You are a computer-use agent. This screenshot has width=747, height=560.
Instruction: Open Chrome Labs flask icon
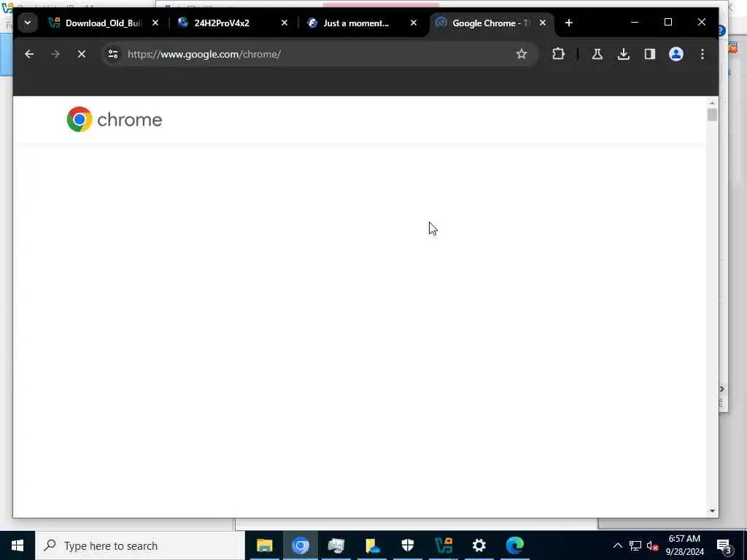[x=597, y=54]
